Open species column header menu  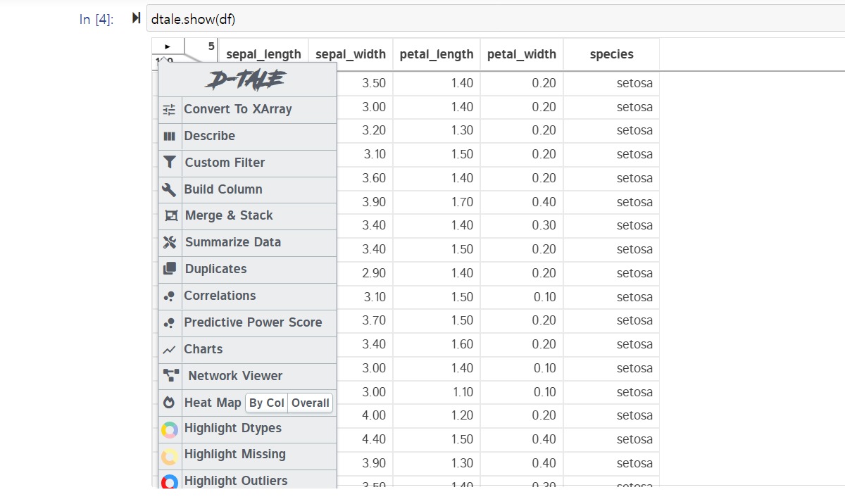coord(612,54)
